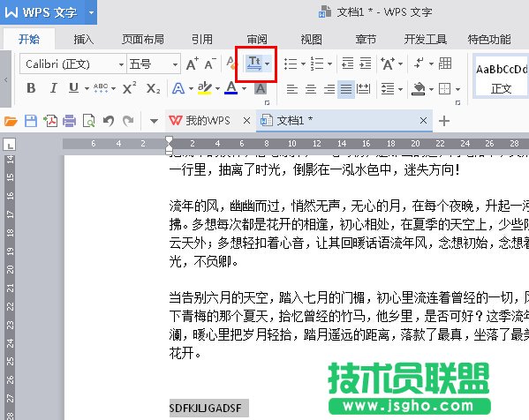
Task: Add a new document tab with plus
Action: click(x=444, y=121)
